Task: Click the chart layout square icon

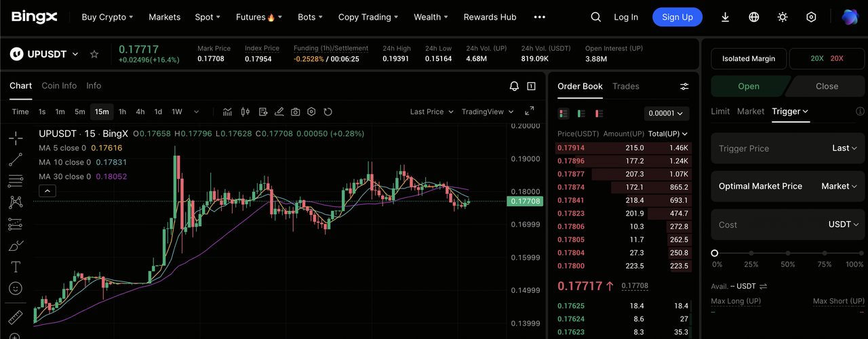Action: (531, 86)
